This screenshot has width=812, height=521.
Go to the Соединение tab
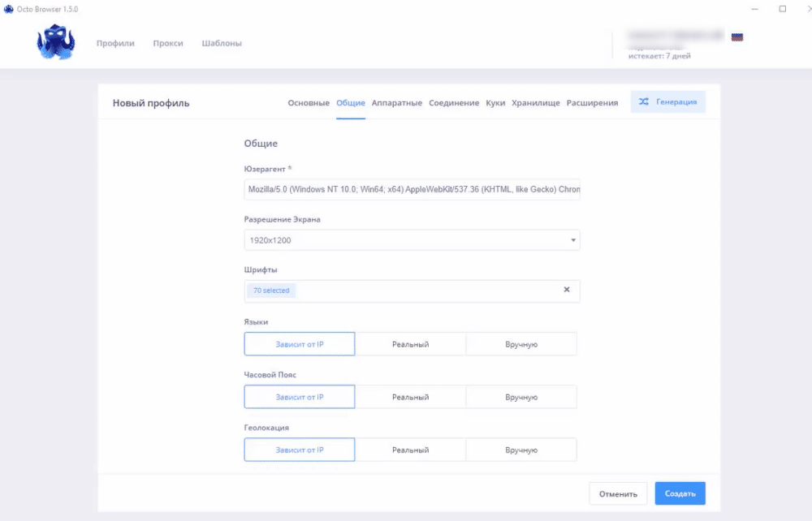coord(454,102)
